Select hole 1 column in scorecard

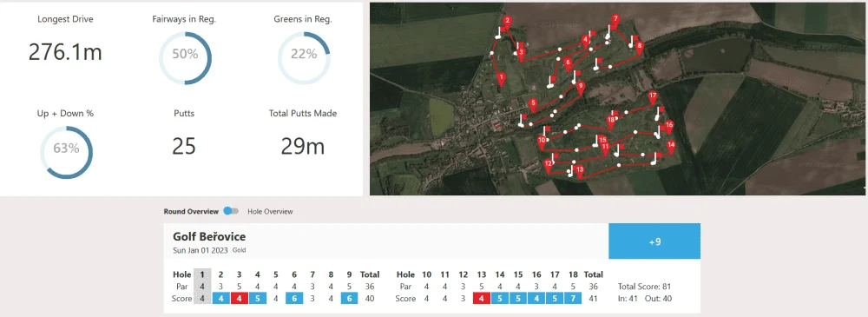point(202,287)
